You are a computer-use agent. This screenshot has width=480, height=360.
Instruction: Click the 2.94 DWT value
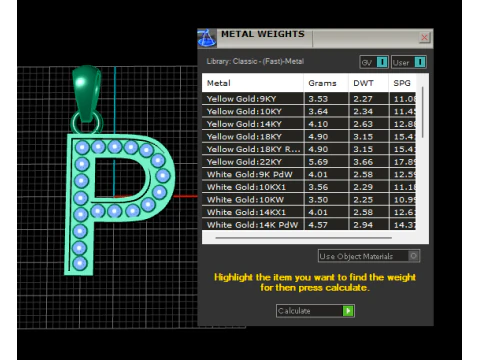363,225
